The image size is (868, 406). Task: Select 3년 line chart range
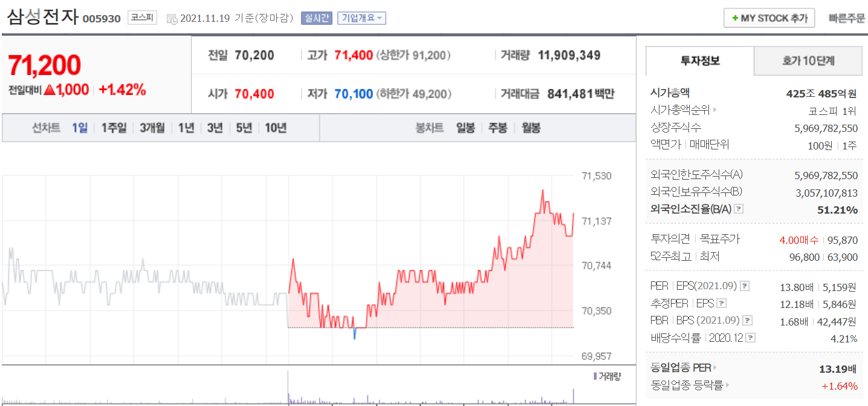(215, 128)
